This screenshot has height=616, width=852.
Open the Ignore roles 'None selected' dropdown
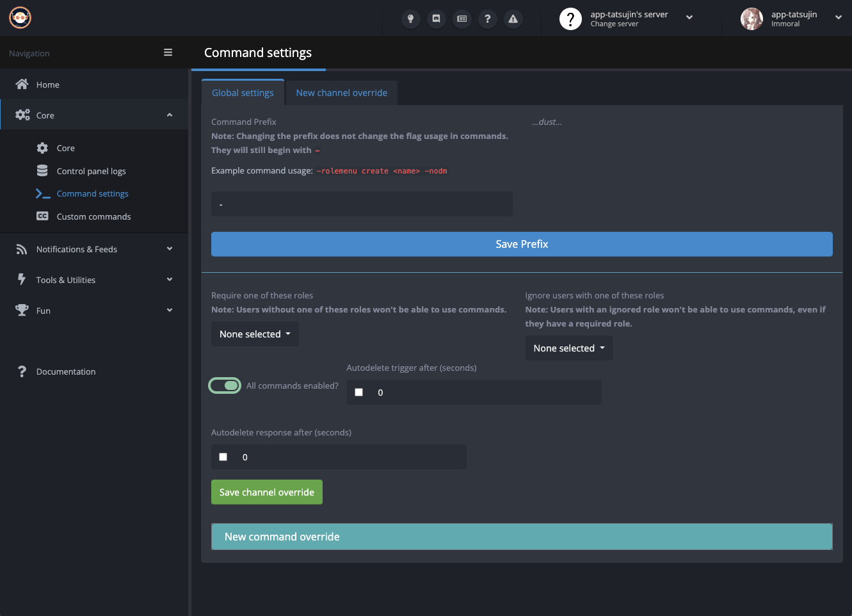(x=568, y=348)
